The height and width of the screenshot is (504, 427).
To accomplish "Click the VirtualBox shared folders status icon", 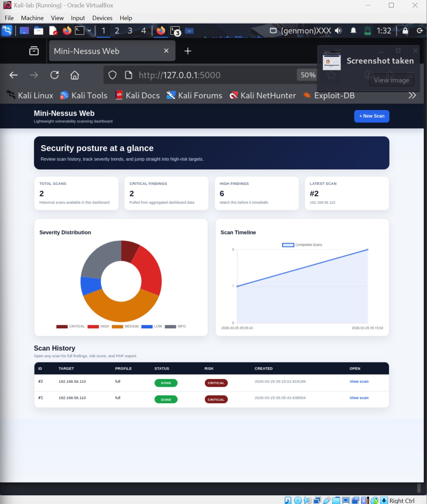I will point(336,500).
